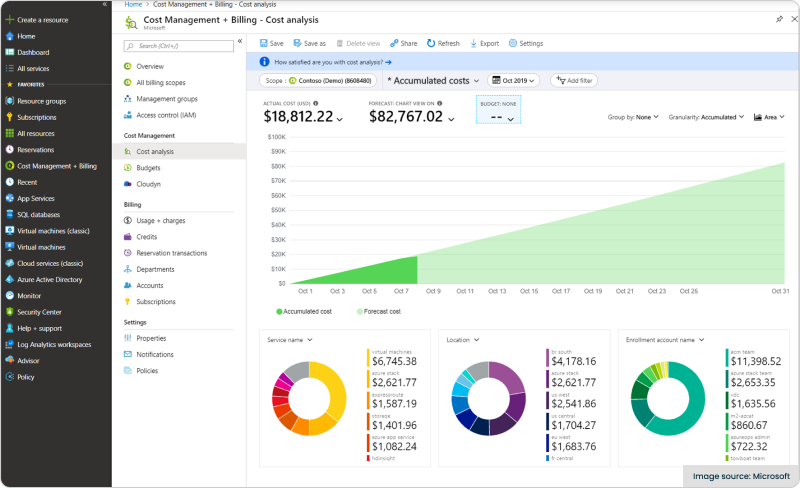Open the Oct 2019 date picker
The height and width of the screenshot is (488, 800).
point(513,81)
